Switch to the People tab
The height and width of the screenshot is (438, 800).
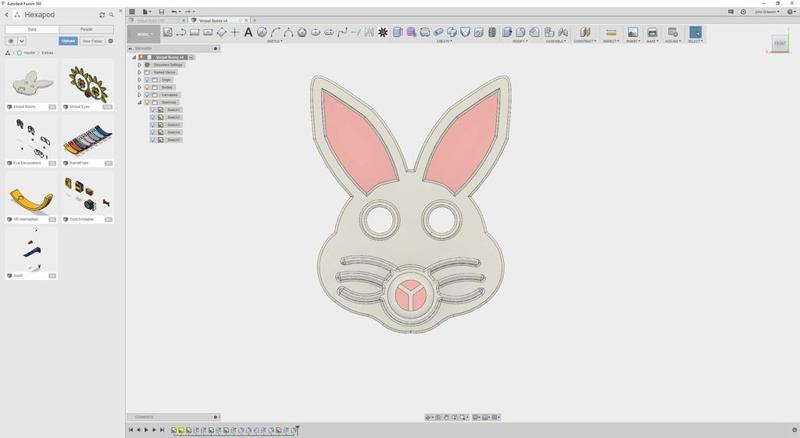[x=87, y=30]
